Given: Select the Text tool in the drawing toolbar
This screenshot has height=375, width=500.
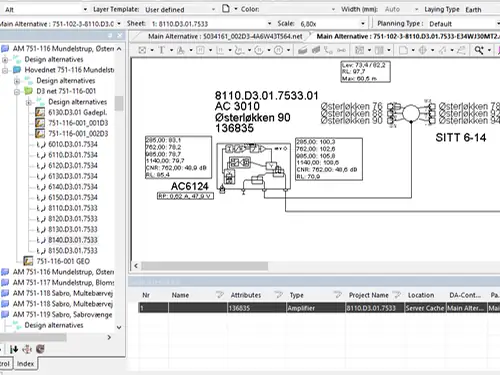Looking at the screenshot, I should [x=162, y=50].
